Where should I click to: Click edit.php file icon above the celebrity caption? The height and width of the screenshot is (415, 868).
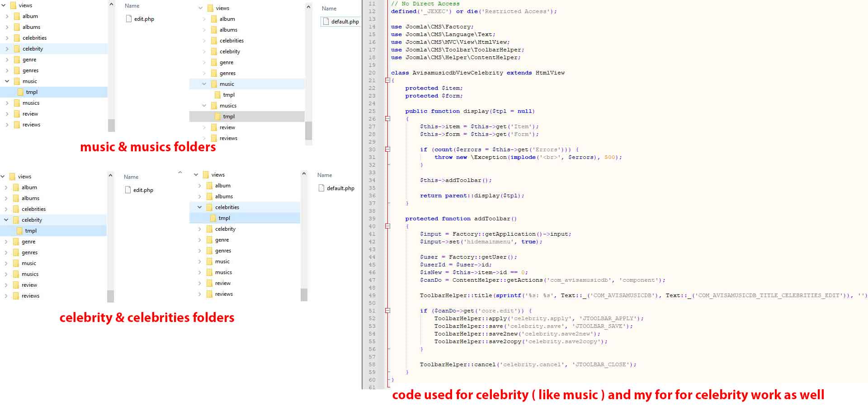coord(128,190)
